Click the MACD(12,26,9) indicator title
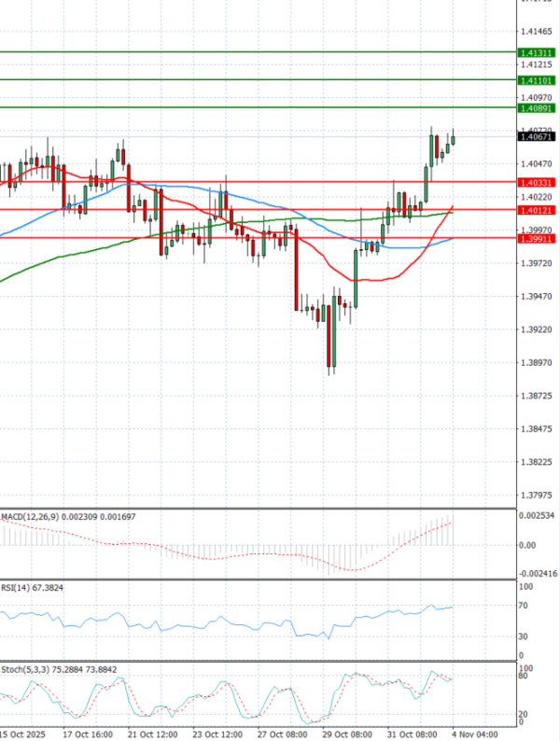 [x=26, y=516]
